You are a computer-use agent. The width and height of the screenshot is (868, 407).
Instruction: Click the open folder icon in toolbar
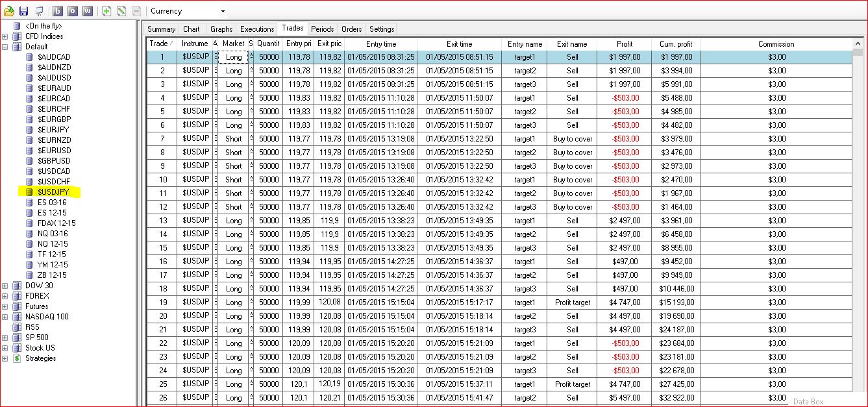pyautogui.click(x=9, y=11)
